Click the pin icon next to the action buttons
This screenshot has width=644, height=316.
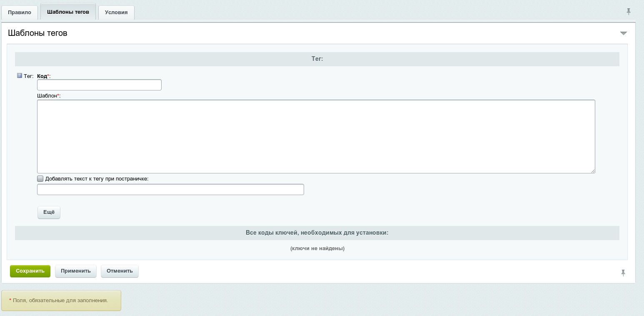(623, 272)
